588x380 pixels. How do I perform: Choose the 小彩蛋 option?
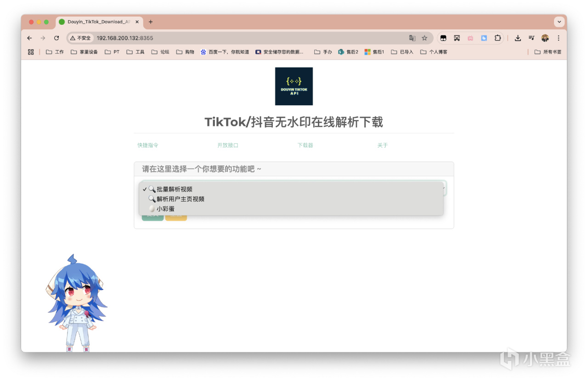291,209
